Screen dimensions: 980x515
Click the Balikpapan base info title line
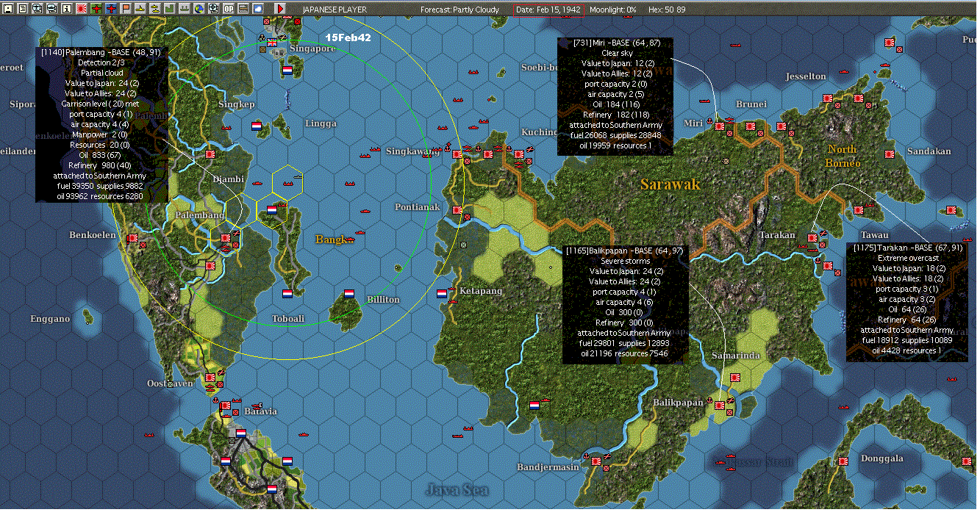pyautogui.click(x=625, y=251)
